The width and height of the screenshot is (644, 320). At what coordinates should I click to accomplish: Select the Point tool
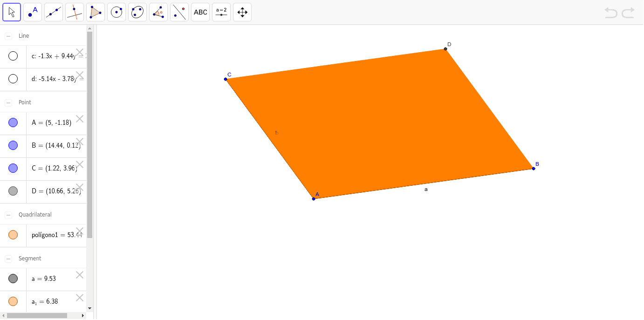pos(33,12)
